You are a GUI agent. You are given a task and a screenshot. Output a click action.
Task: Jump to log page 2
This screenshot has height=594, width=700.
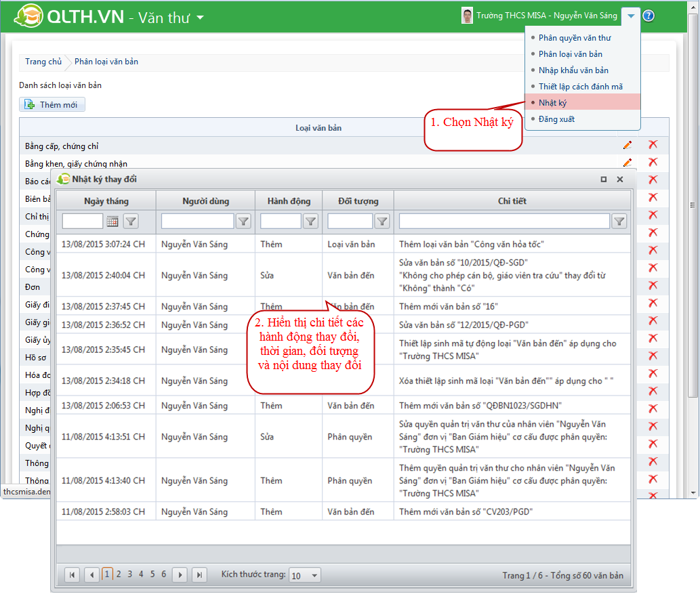coord(119,574)
